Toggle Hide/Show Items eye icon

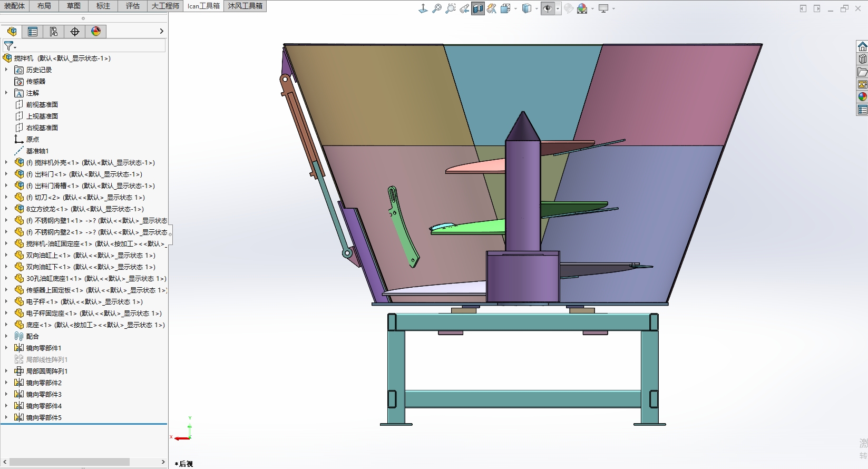548,8
